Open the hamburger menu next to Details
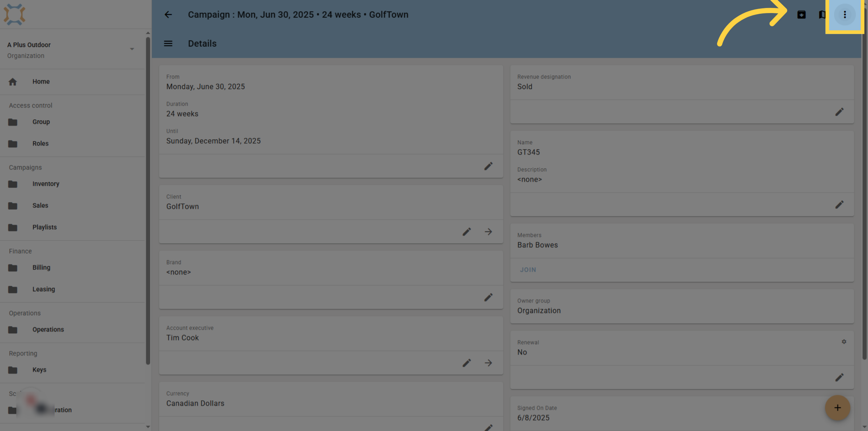868x431 pixels. (x=168, y=43)
